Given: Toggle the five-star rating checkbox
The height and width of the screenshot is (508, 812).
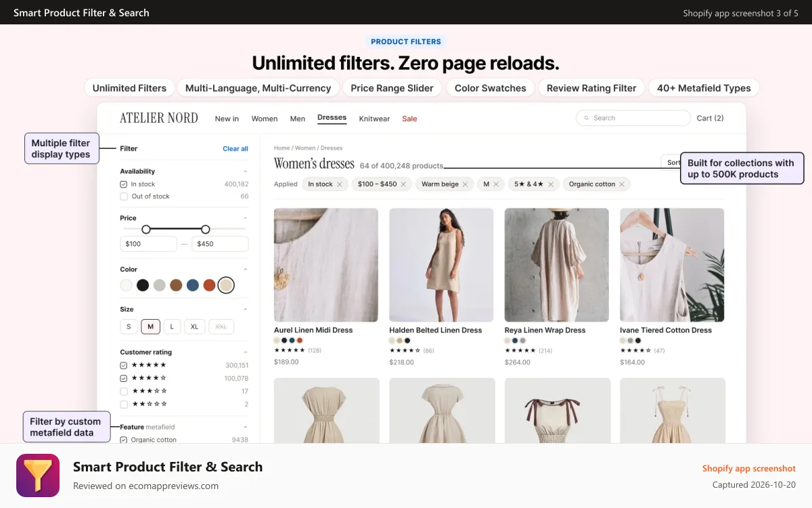Looking at the screenshot, I should [x=124, y=365].
